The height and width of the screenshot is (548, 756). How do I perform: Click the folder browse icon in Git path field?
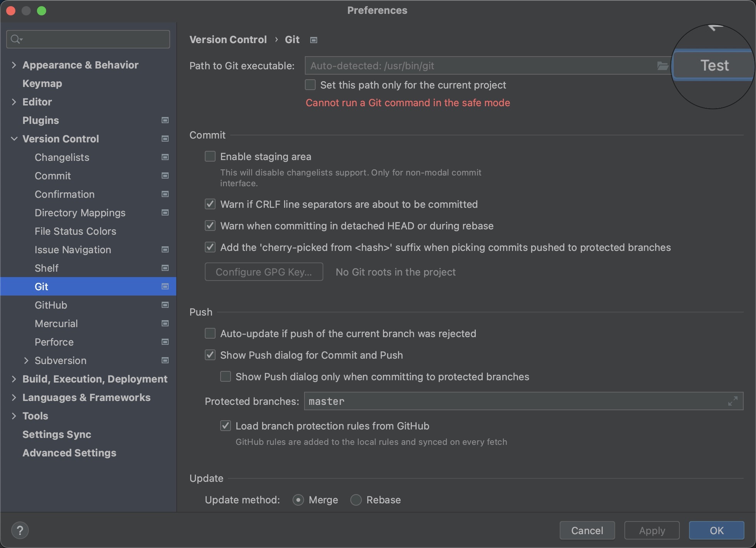(x=662, y=66)
